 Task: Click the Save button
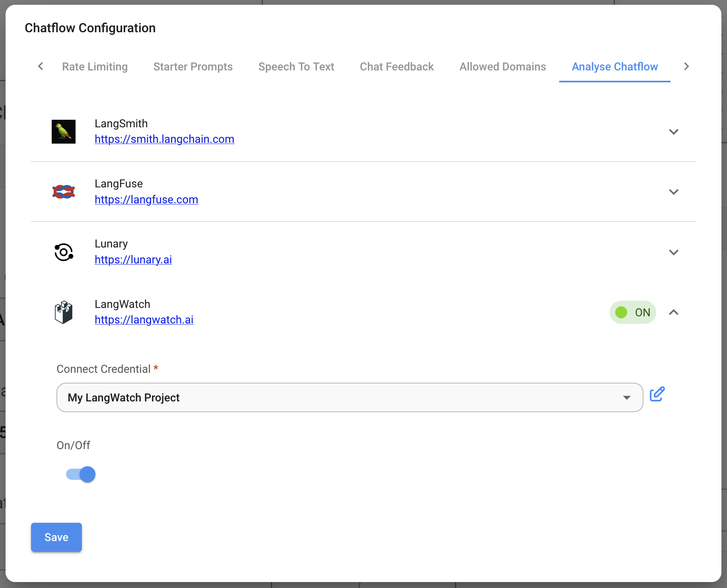56,537
